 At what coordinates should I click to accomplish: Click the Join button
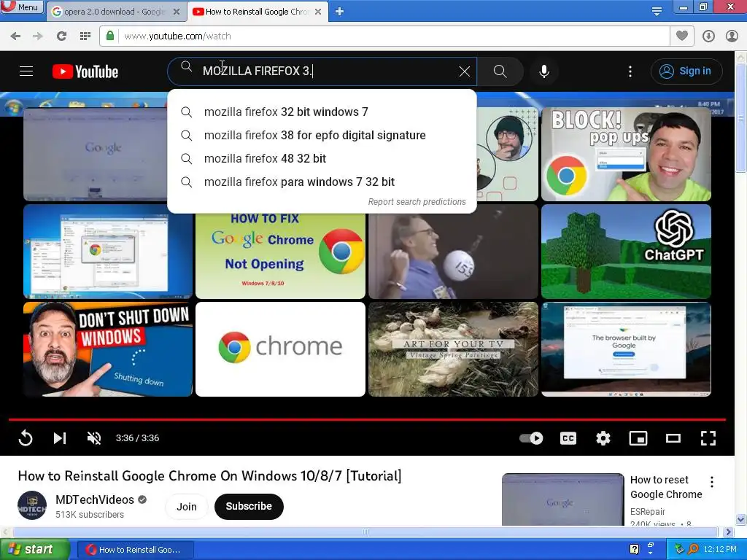(187, 506)
